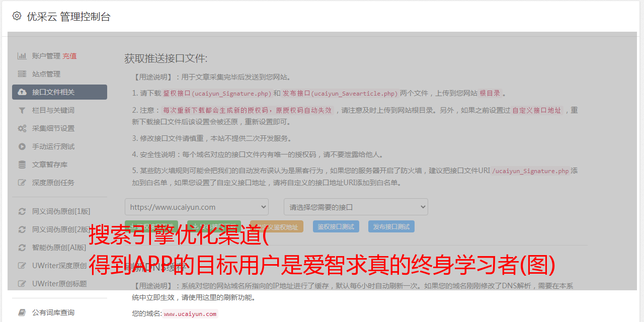
Task: Open 采集细节设置 in the sidebar
Action: (53, 128)
